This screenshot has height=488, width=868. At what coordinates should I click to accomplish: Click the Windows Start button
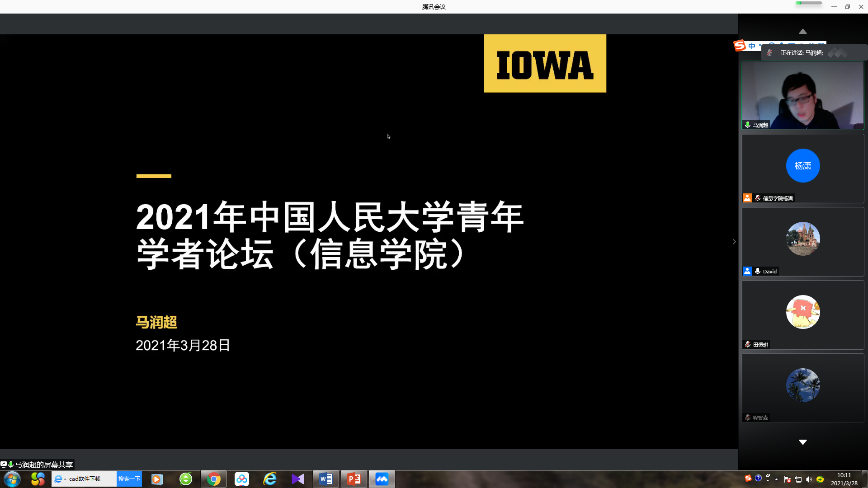(12, 479)
